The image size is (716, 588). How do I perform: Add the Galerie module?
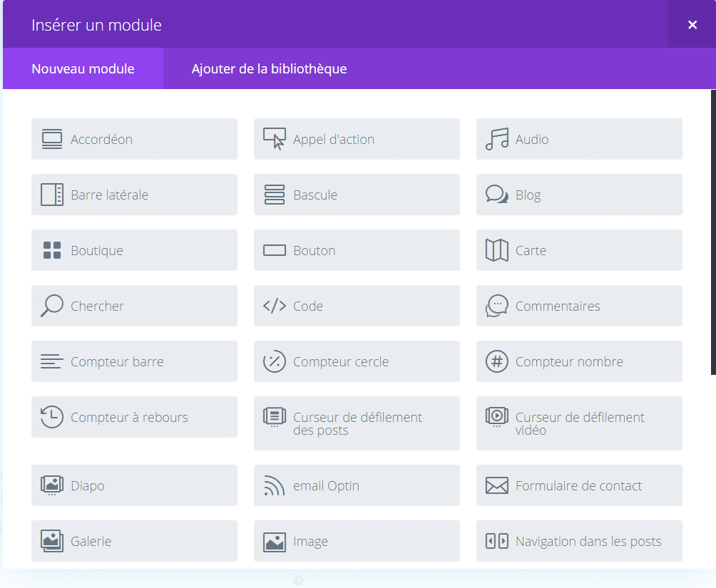coord(134,541)
